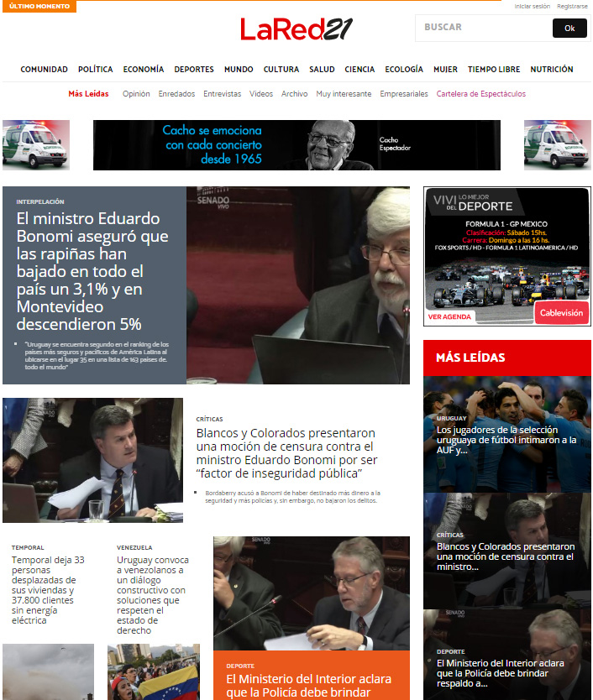Click the Iniciar sesión link
The image size is (593, 700).
pos(532,6)
